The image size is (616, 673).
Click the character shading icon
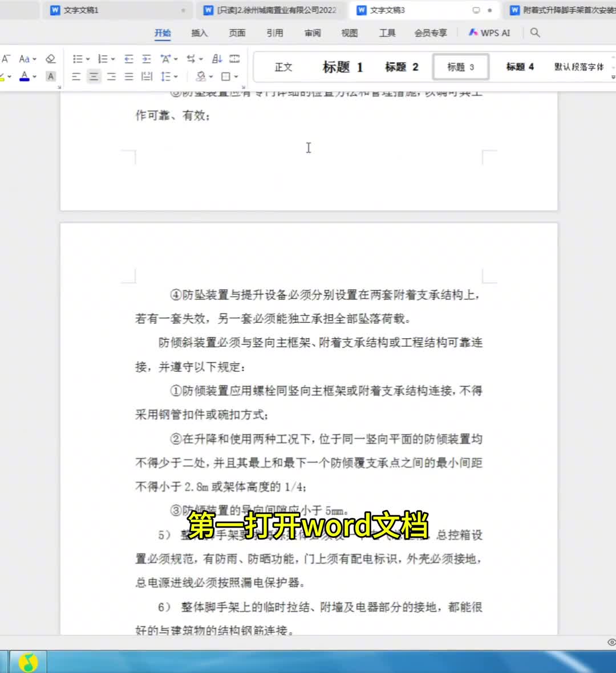point(51,76)
